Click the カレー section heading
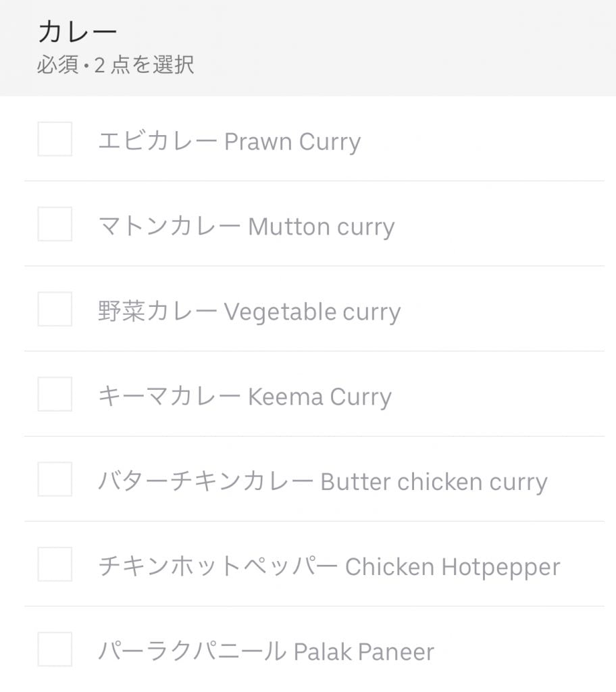The image size is (616, 692). click(x=78, y=32)
